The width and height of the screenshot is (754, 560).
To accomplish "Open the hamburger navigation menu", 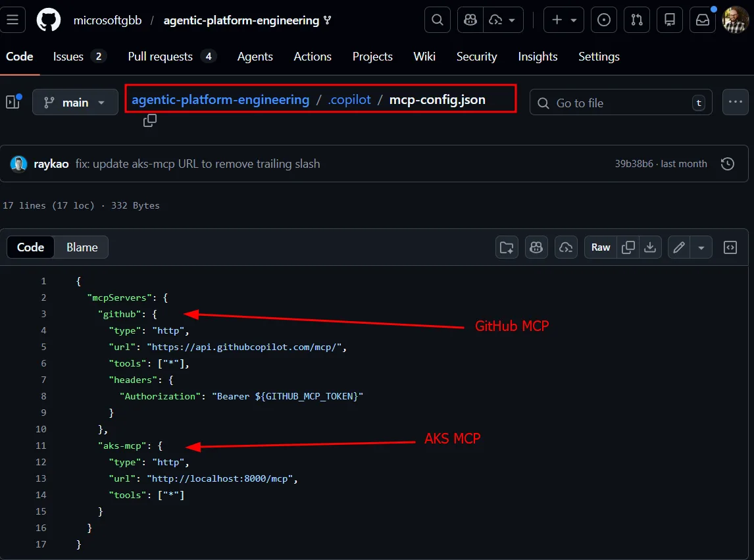I will (13, 20).
